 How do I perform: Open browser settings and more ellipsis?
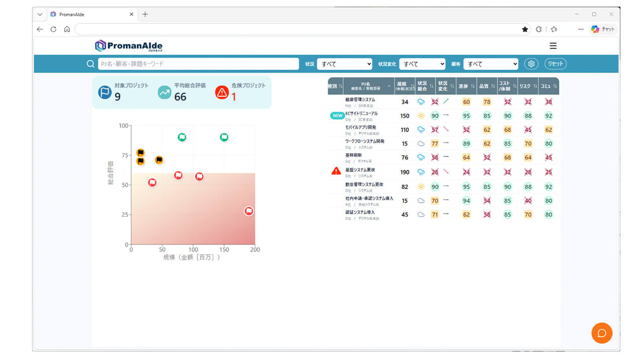581,29
